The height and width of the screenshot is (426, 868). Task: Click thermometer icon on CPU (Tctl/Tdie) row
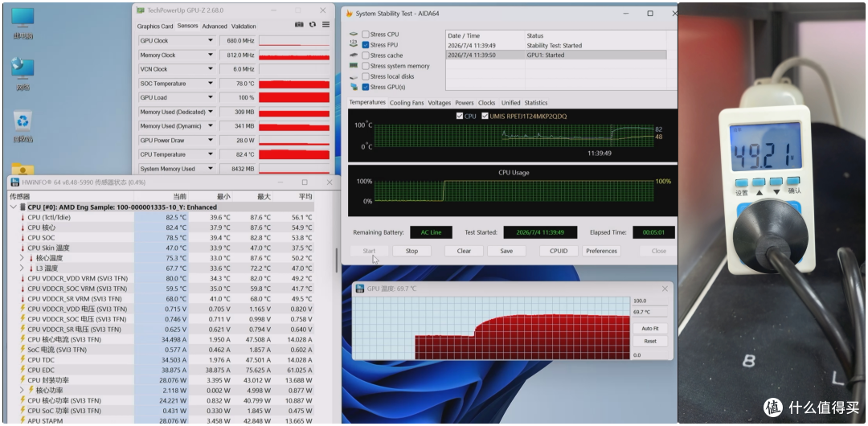click(x=23, y=217)
